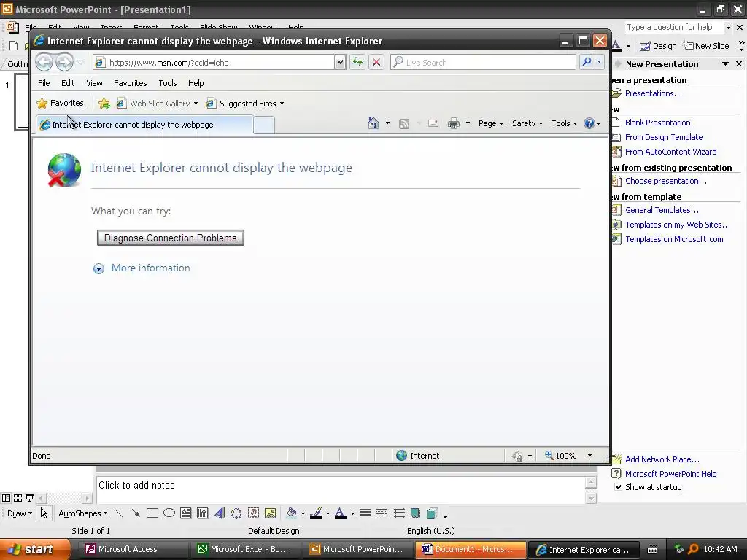Insert Clip Art from Drawing toolbar
The height and width of the screenshot is (560, 747).
click(x=253, y=513)
